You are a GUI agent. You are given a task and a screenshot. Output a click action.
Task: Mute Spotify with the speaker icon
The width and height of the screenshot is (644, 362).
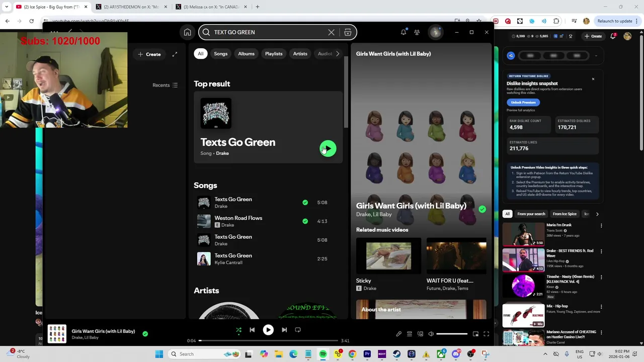(431, 334)
